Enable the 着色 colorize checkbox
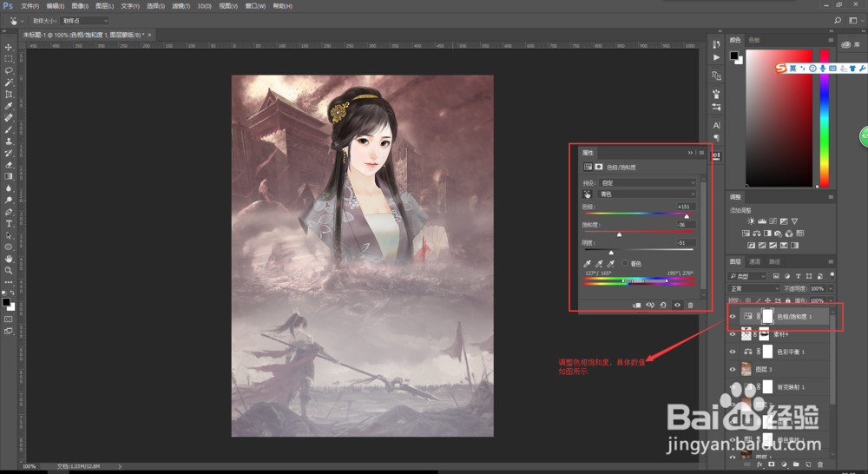The width and height of the screenshot is (868, 474). [x=625, y=264]
